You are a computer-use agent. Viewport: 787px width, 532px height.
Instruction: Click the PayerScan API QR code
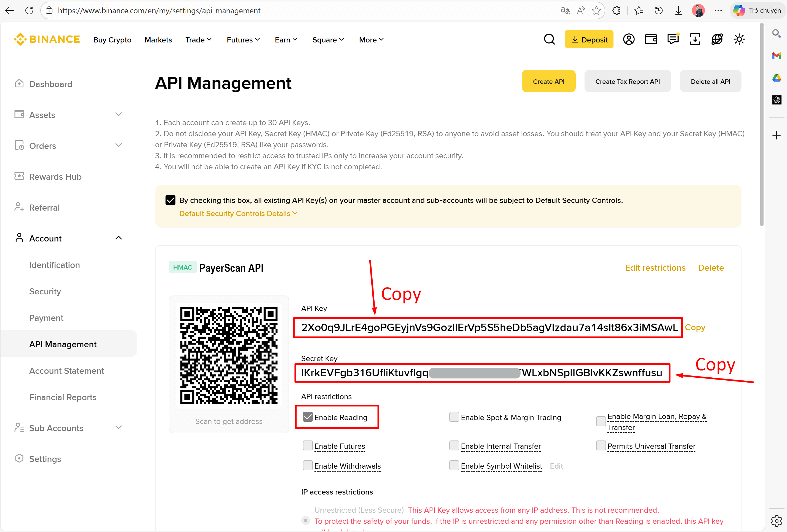(x=229, y=356)
